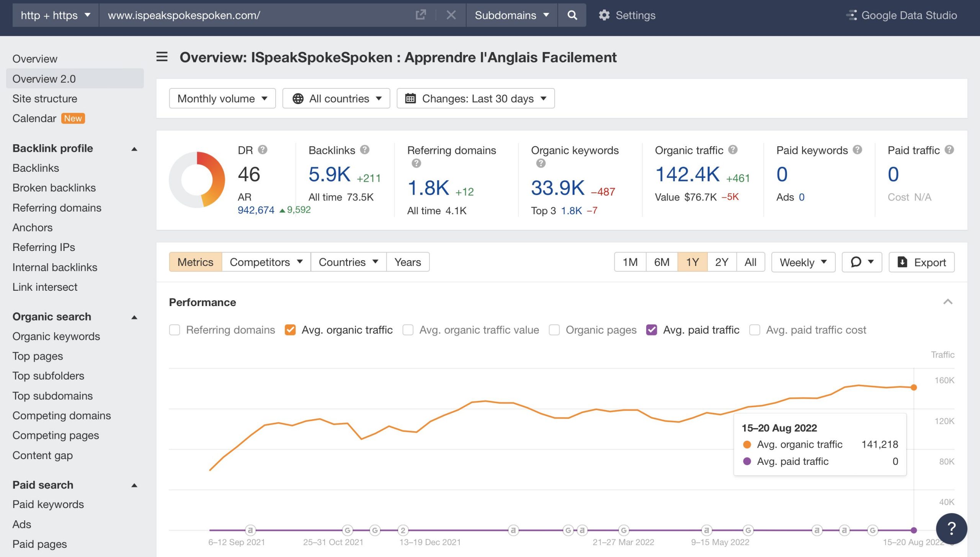The width and height of the screenshot is (980, 557).
Task: Switch chart range to 2Y
Action: [722, 262]
